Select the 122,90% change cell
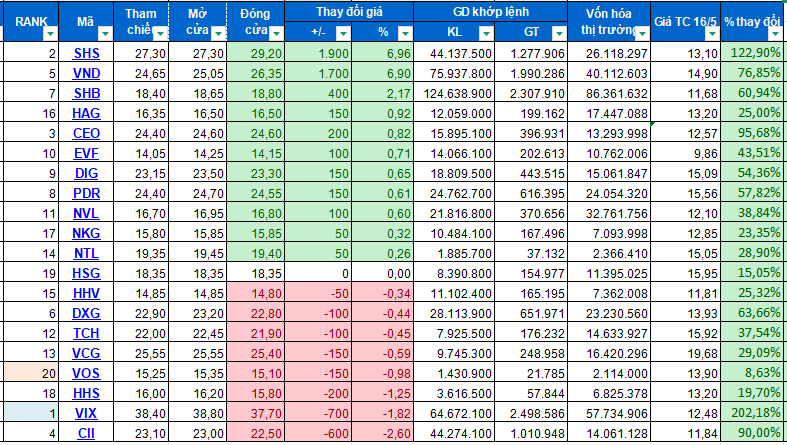The height and width of the screenshot is (445, 787). click(751, 53)
